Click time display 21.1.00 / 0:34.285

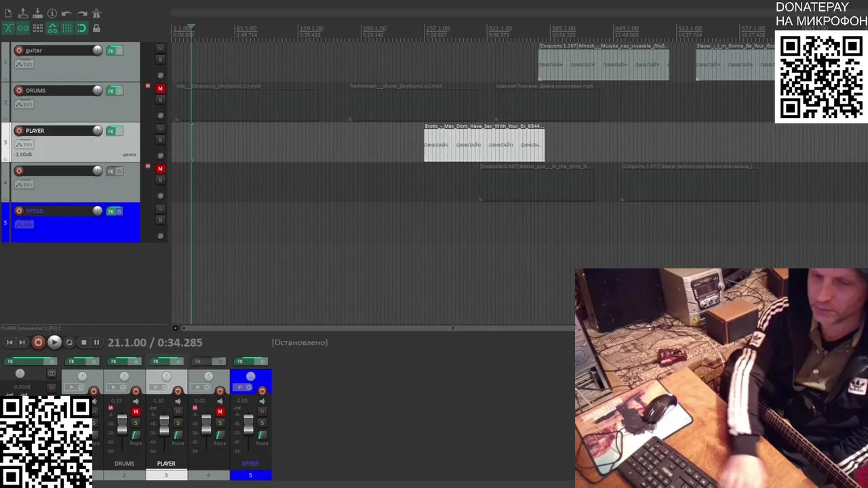pos(155,343)
